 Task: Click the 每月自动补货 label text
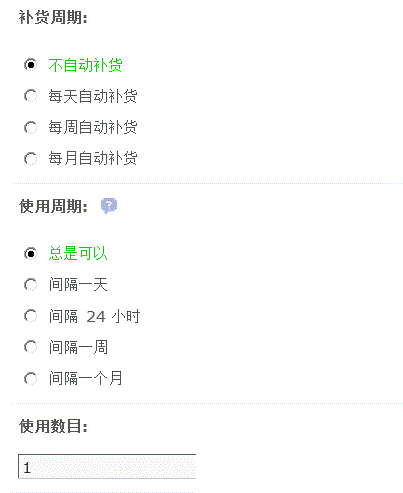(93, 158)
